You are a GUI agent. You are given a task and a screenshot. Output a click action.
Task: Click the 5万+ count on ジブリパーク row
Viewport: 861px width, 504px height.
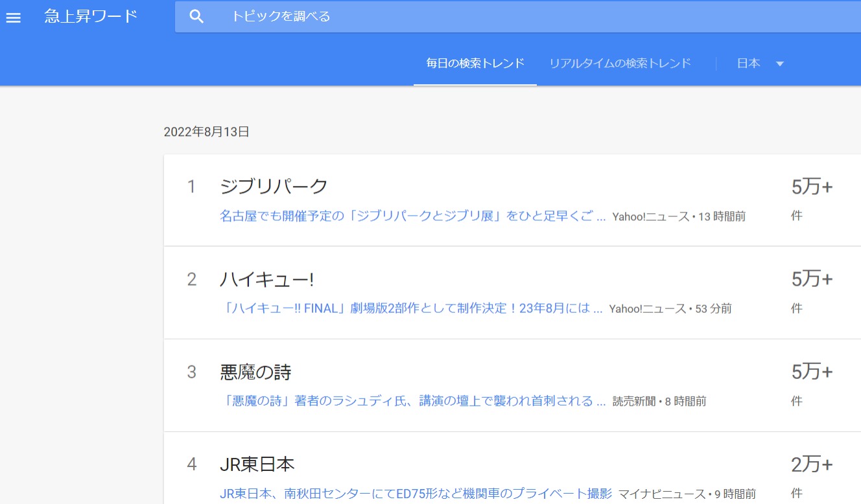click(x=812, y=187)
